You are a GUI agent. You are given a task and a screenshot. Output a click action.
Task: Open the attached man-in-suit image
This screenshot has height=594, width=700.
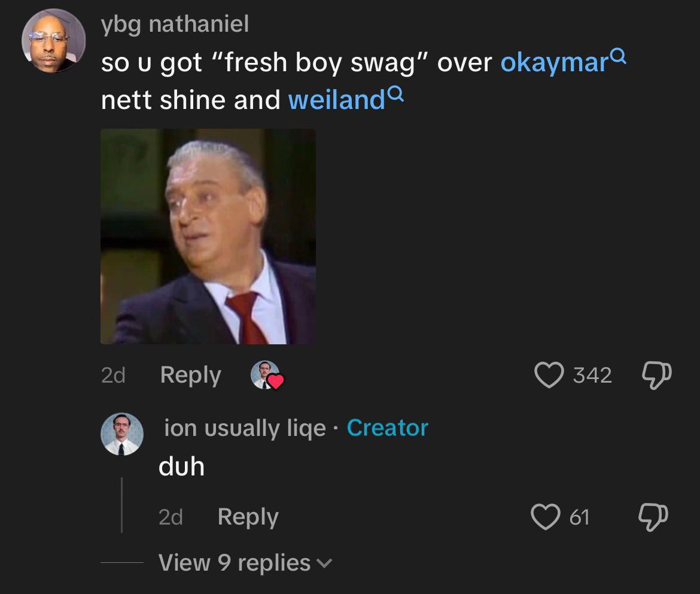(208, 237)
